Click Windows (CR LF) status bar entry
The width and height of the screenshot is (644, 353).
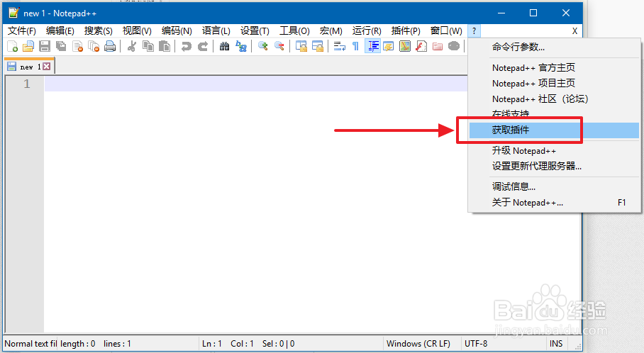pyautogui.click(x=418, y=344)
